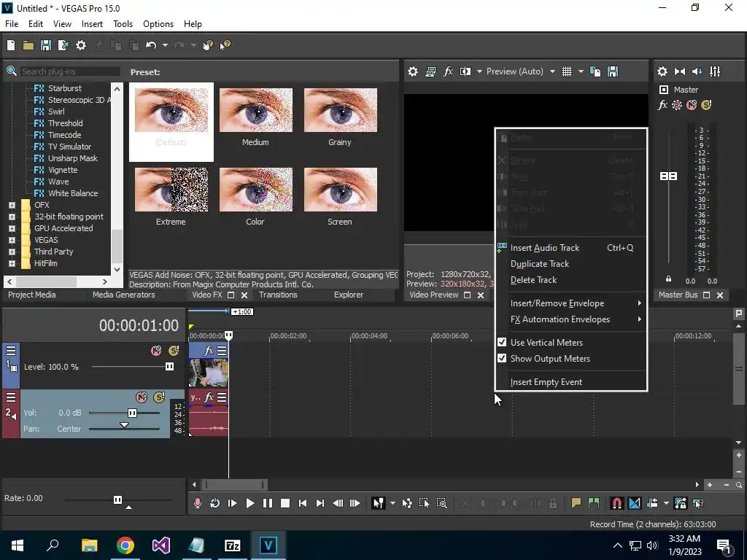Open the Undo history dropdown arrow

165,45
